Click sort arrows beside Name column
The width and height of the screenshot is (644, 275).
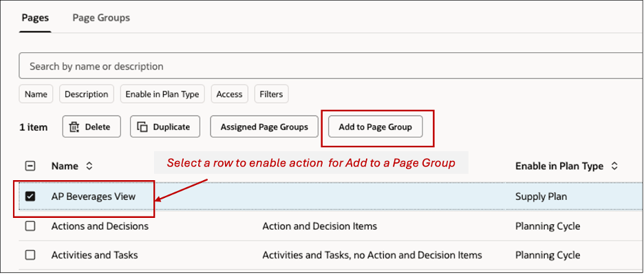pos(89,166)
